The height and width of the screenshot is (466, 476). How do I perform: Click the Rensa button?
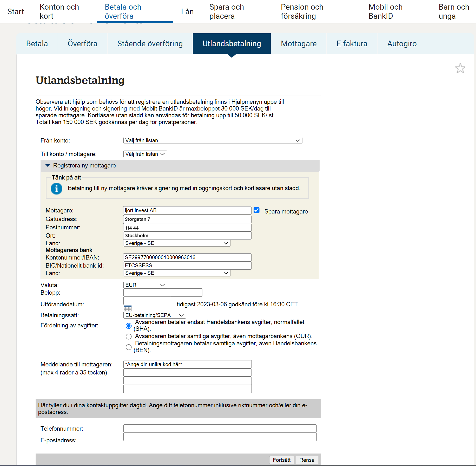coord(307,460)
